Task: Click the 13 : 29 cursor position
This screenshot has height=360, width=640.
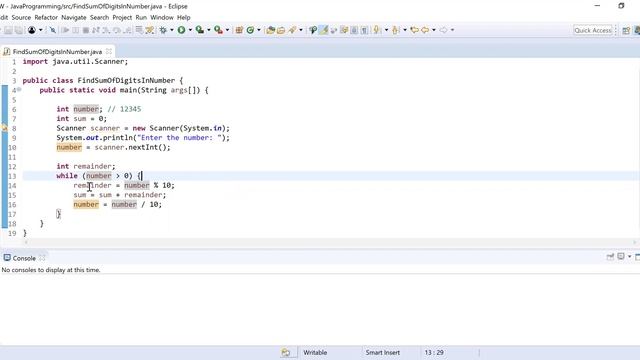Action: [x=434, y=353]
